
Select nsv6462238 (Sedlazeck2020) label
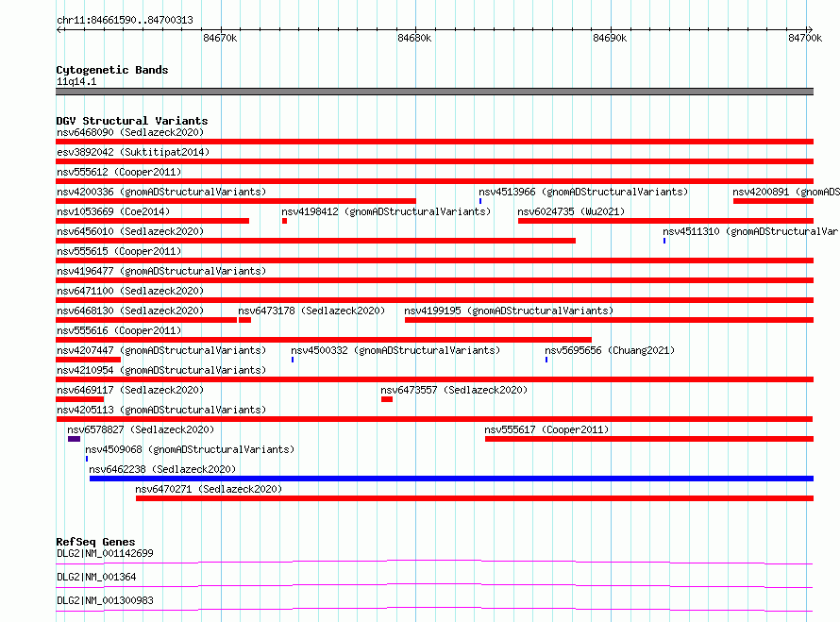[x=162, y=469]
